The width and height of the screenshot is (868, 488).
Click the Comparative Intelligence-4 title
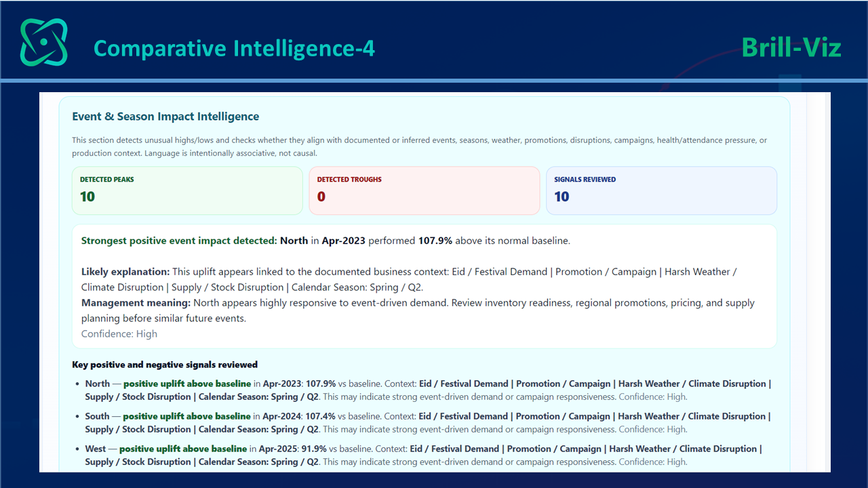point(234,48)
